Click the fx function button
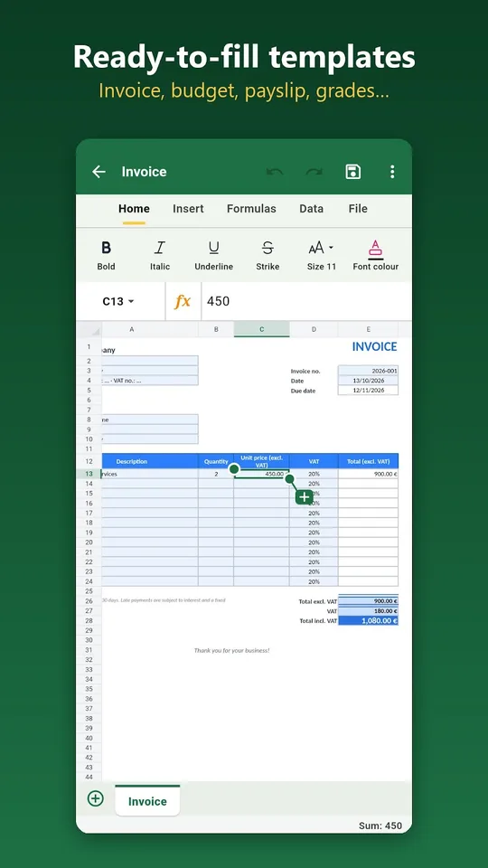The height and width of the screenshot is (868, 488). point(183,301)
